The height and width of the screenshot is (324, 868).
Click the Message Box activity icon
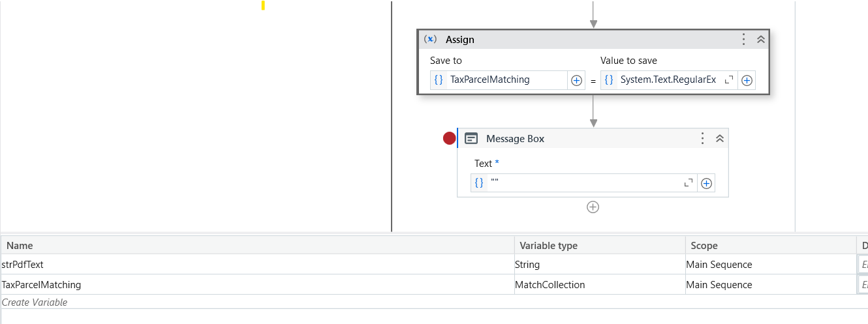[471, 138]
